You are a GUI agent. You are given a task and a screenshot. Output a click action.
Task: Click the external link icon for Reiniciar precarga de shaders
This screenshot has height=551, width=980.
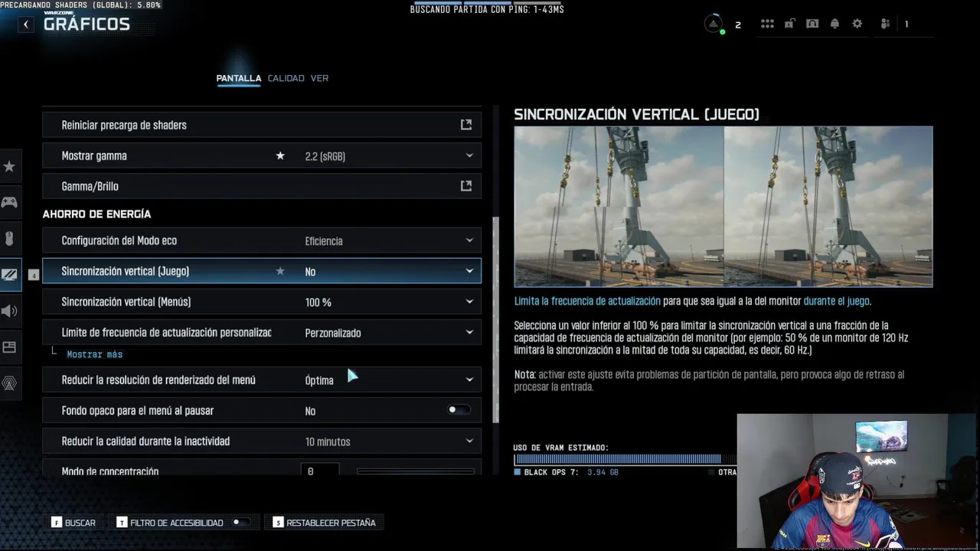tap(465, 125)
